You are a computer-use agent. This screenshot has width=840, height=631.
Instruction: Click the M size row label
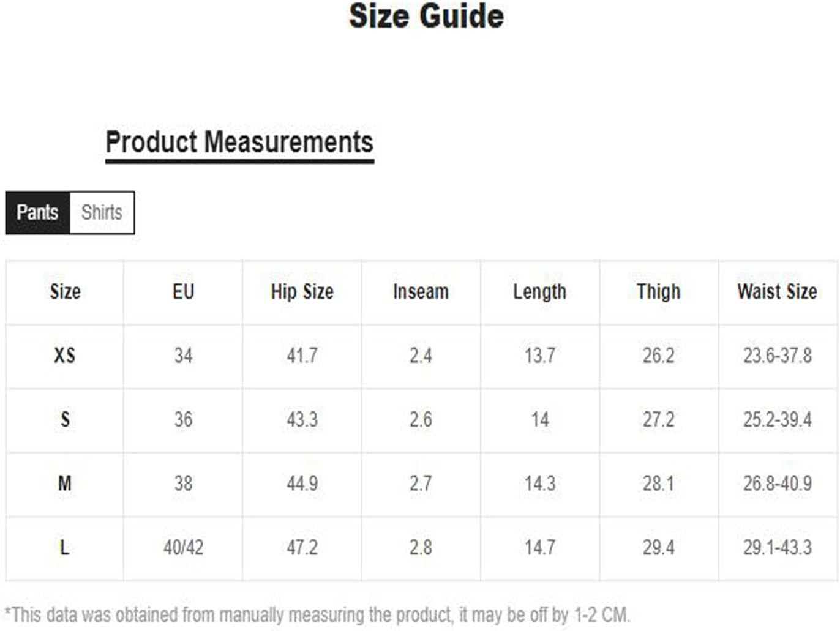(65, 484)
